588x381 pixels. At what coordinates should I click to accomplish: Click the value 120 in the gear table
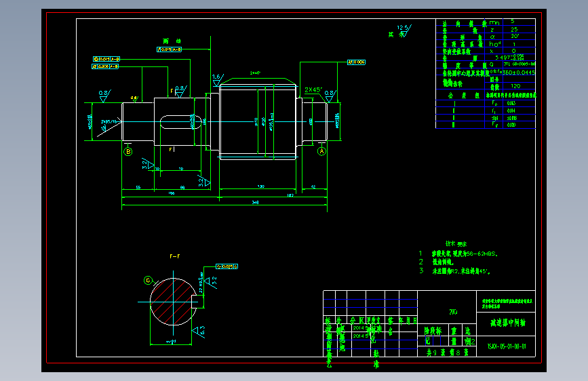pyautogui.click(x=515, y=86)
